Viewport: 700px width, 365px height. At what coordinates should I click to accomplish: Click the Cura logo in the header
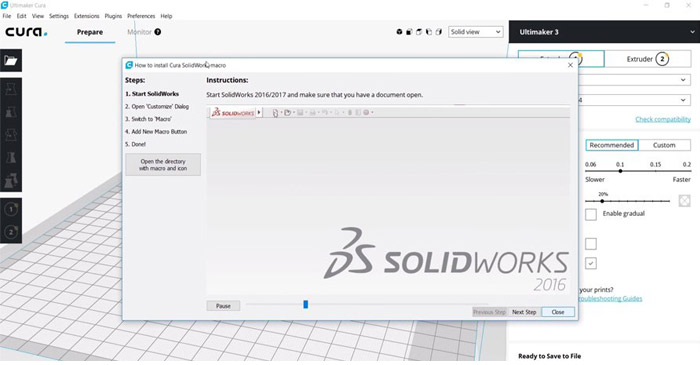pos(26,32)
